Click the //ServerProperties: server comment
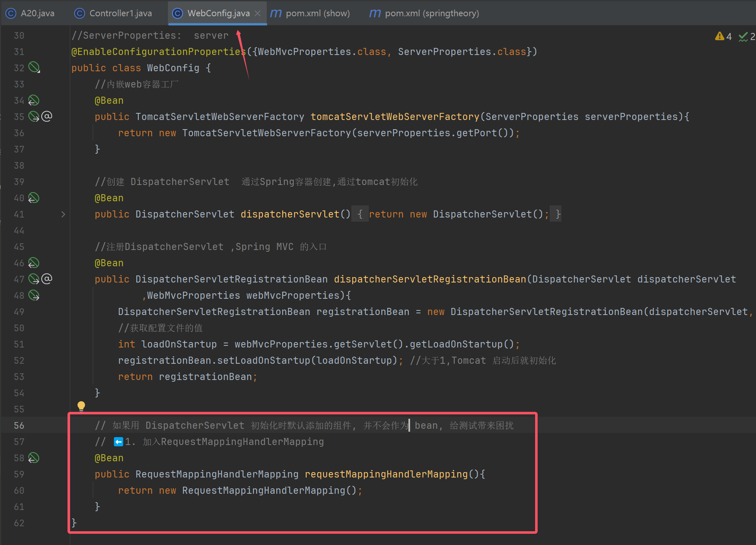This screenshot has width=756, height=545. click(x=150, y=35)
